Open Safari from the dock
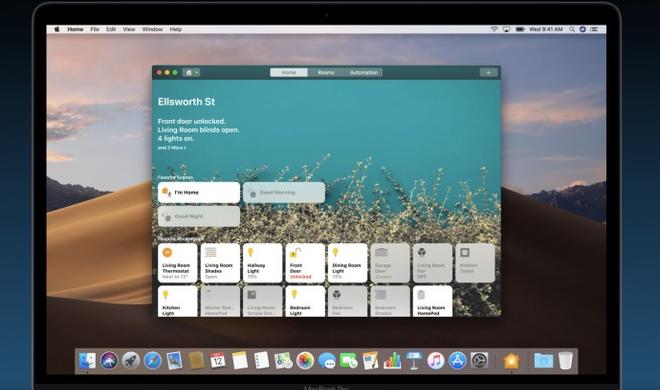 coord(152,361)
